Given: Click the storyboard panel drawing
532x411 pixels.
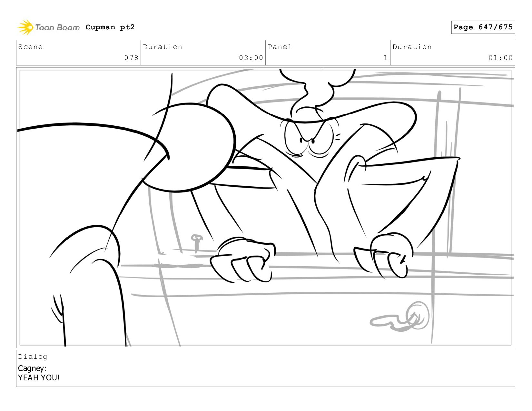Looking at the screenshot, I should pos(265,208).
